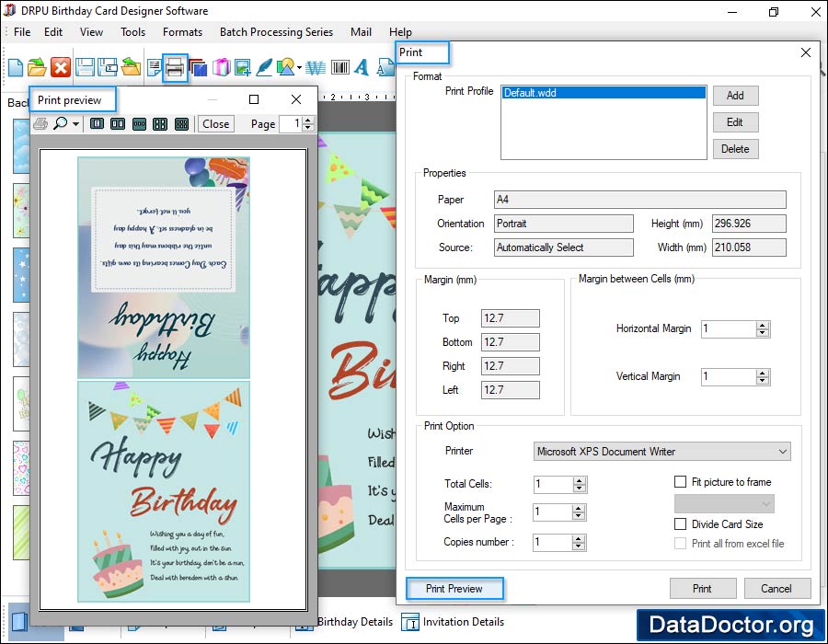828x644 pixels.
Task: Click the insert image icon with plus sign
Action: pos(243,67)
